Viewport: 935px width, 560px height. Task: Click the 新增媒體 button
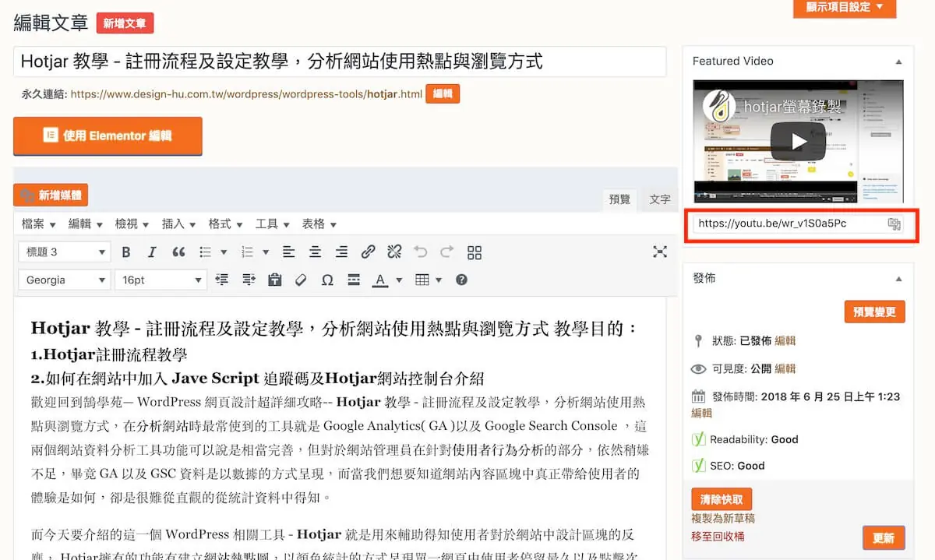[x=51, y=195]
